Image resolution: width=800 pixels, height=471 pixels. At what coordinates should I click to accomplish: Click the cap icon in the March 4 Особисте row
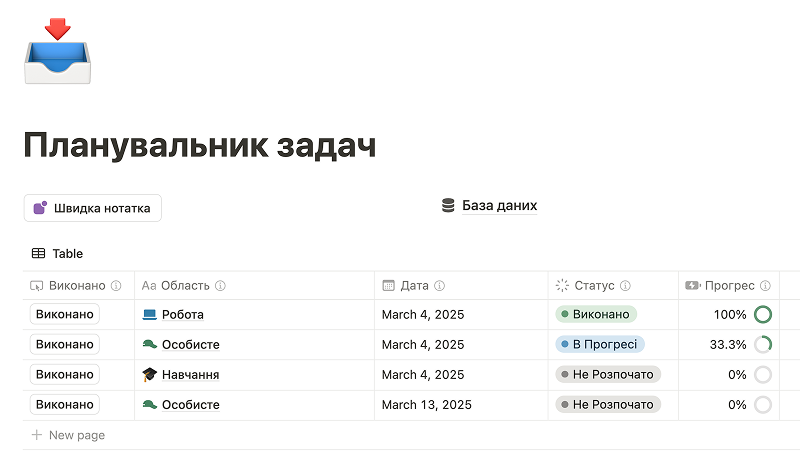(149, 344)
